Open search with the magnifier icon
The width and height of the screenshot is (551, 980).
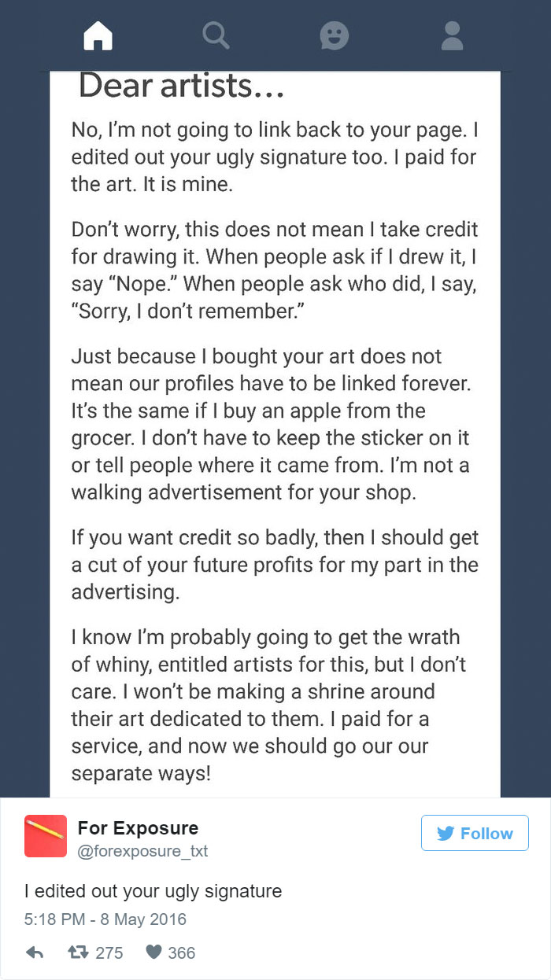[x=216, y=35]
